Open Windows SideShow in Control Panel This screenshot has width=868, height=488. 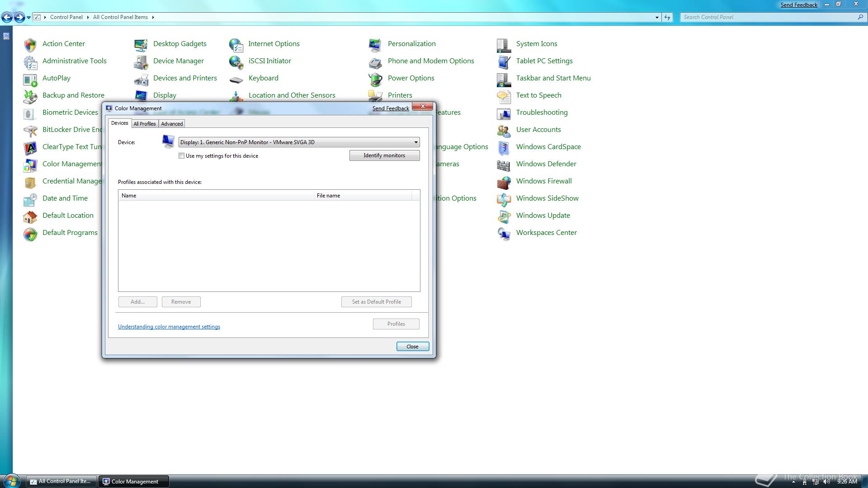(x=547, y=198)
